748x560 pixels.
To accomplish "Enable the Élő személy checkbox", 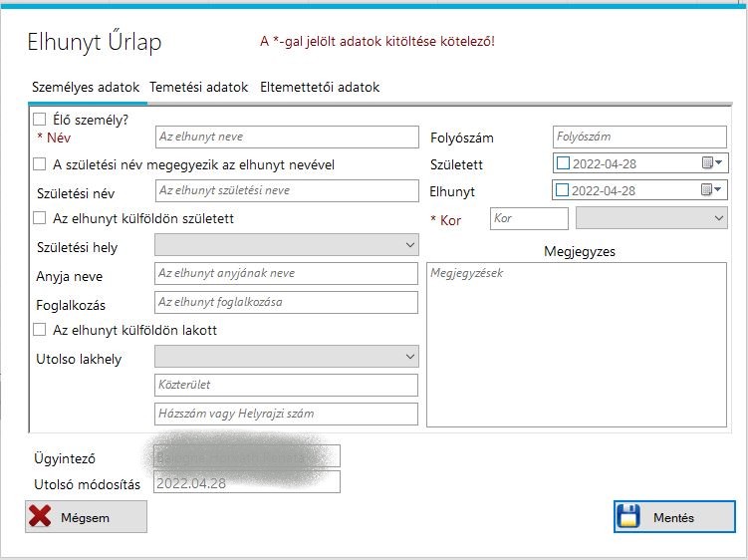I will [x=40, y=119].
